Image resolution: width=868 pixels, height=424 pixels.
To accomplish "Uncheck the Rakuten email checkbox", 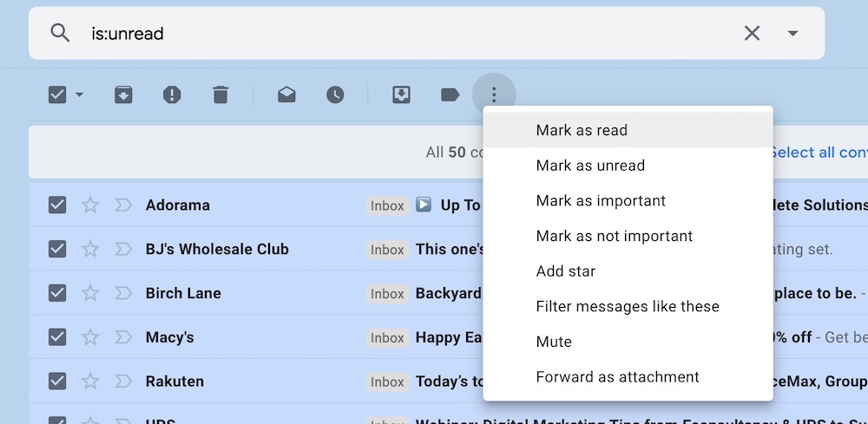I will (57, 382).
